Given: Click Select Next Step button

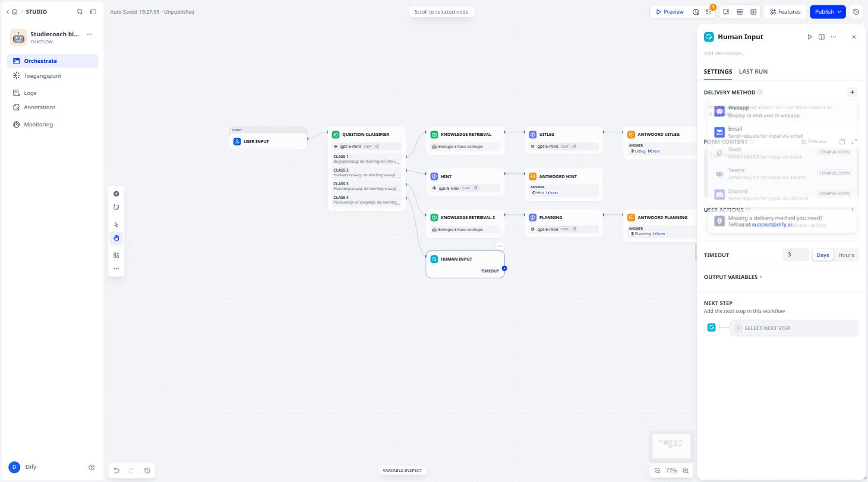Looking at the screenshot, I should 794,328.
